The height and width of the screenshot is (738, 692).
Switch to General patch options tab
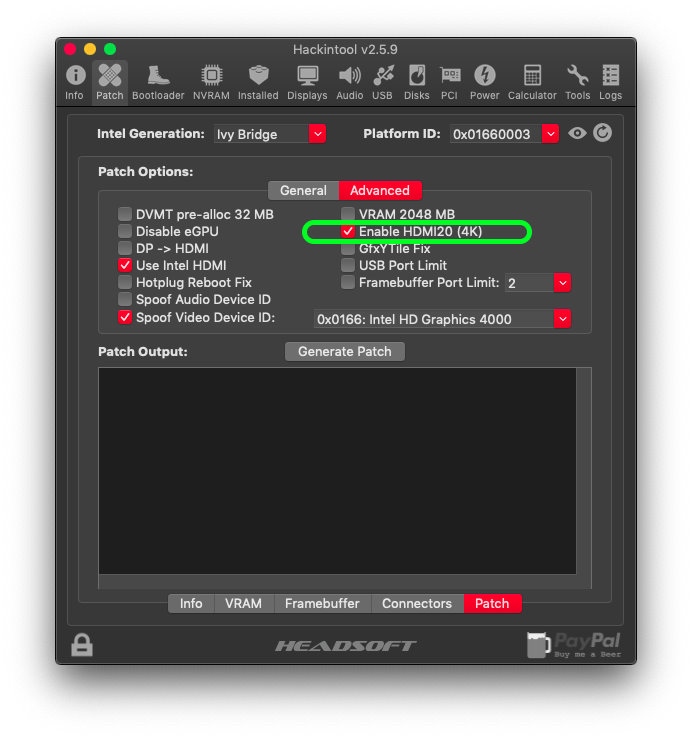pos(303,191)
